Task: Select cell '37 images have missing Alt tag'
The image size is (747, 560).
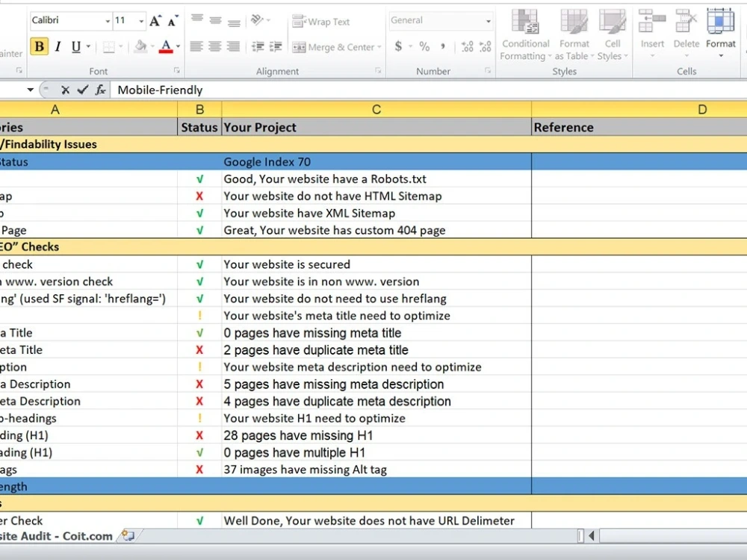Action: coord(376,470)
